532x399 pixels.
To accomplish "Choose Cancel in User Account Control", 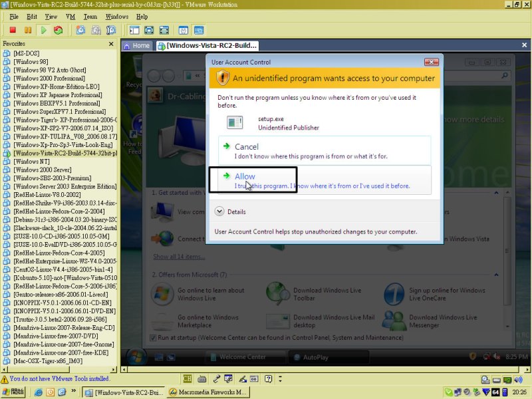I will (325, 151).
